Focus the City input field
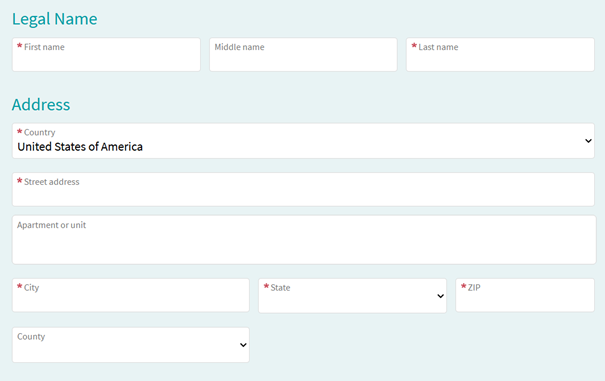Viewport: 605px width, 381px height. click(x=131, y=295)
